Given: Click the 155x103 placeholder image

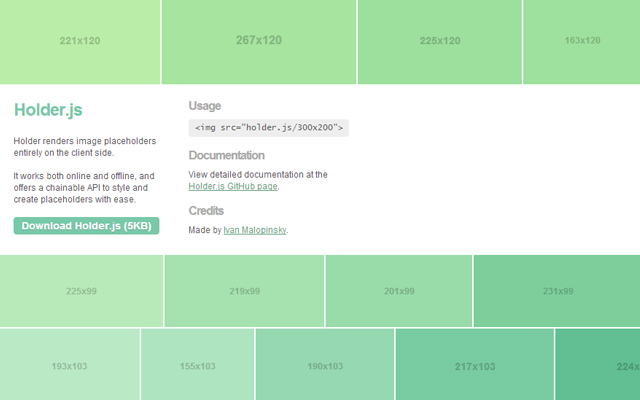Looking at the screenshot, I should coord(197,366).
